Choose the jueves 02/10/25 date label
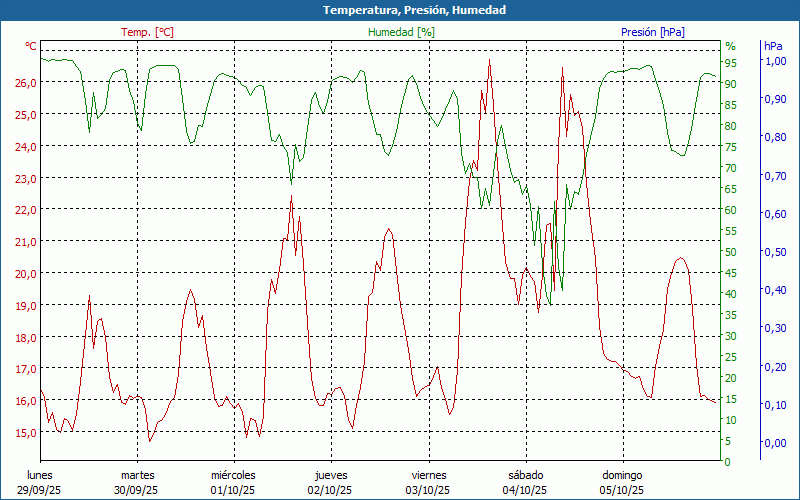Screen dimensions: 800x500 point(330,483)
